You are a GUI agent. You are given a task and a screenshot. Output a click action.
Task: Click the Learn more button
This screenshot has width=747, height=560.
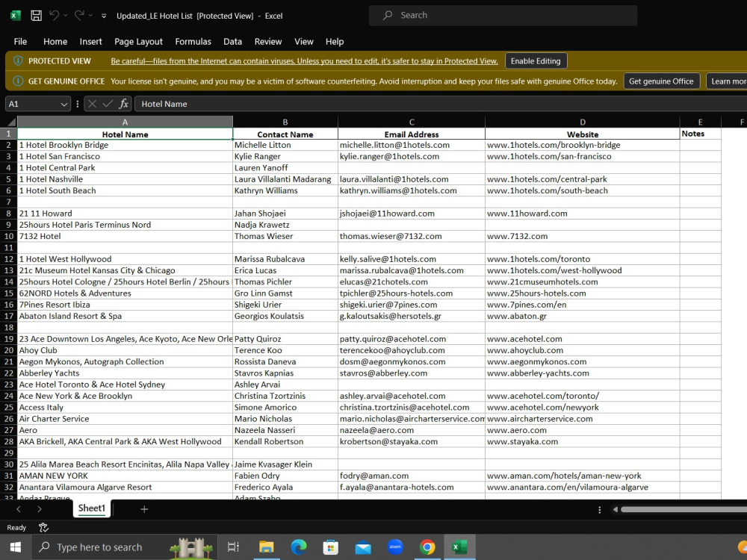click(x=728, y=81)
